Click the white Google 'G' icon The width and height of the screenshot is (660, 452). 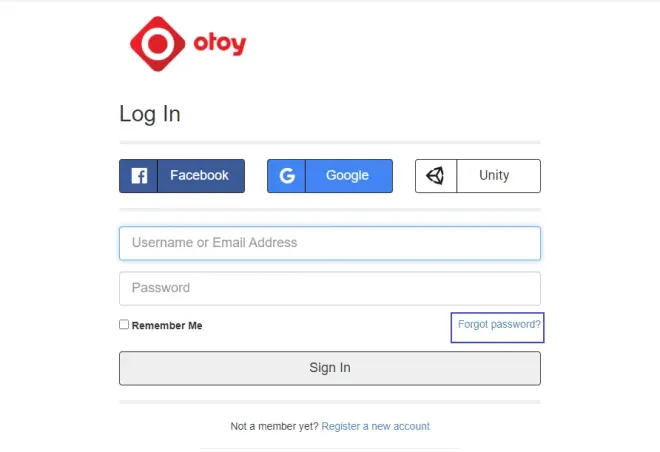tap(287, 176)
